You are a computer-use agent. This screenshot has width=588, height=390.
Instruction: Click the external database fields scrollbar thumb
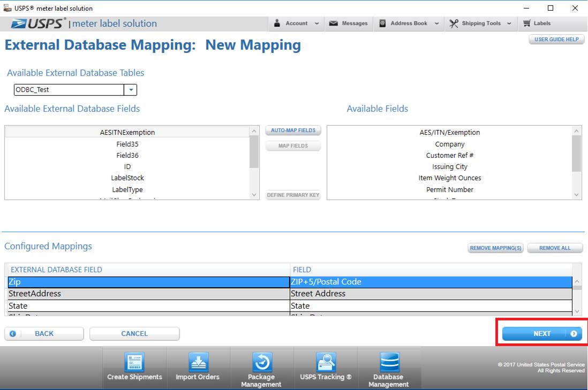pyautogui.click(x=254, y=152)
